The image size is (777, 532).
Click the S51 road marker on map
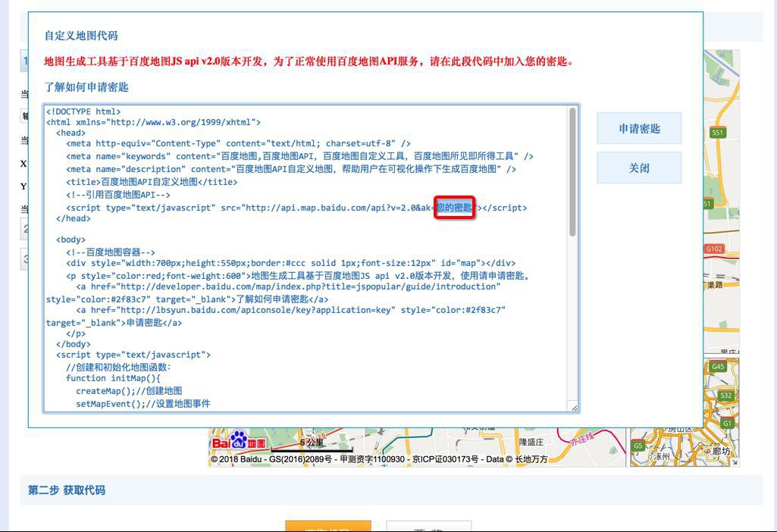point(718,133)
